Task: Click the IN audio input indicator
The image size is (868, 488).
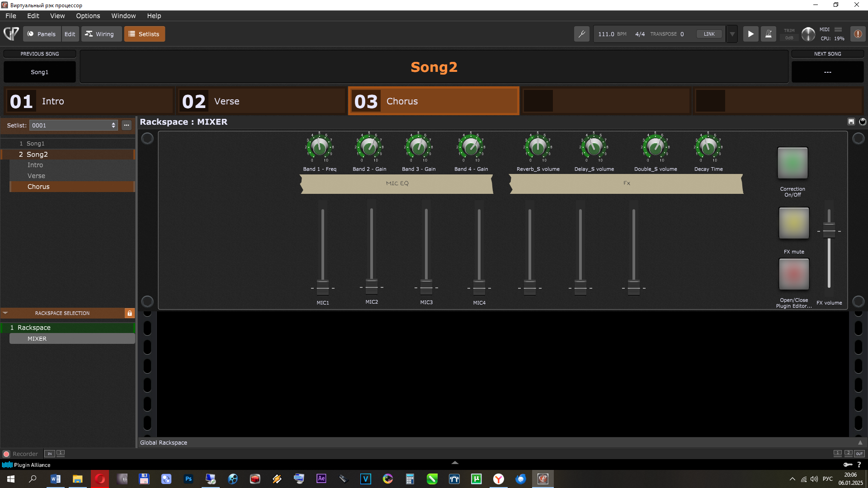Action: pos(50,454)
